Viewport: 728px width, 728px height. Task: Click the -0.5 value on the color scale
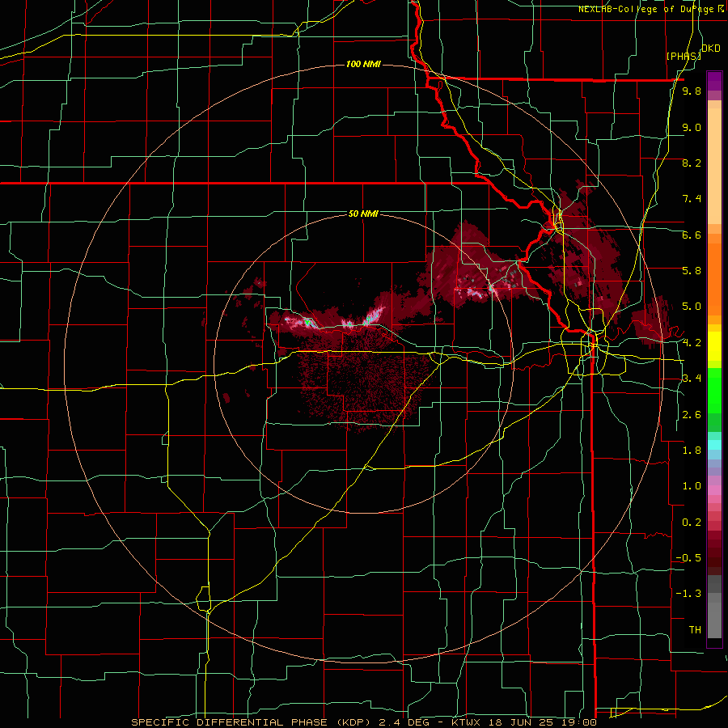pos(688,558)
